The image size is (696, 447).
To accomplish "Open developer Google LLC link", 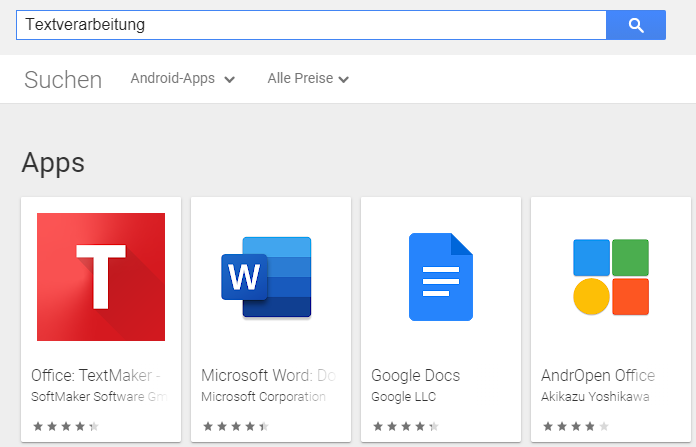I will [x=403, y=396].
